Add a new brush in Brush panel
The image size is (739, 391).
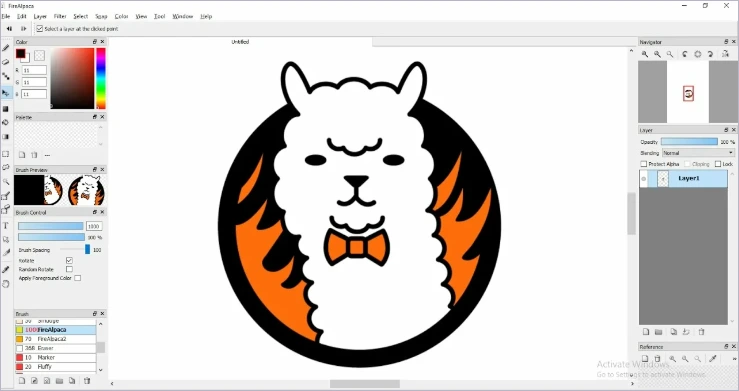click(22, 381)
